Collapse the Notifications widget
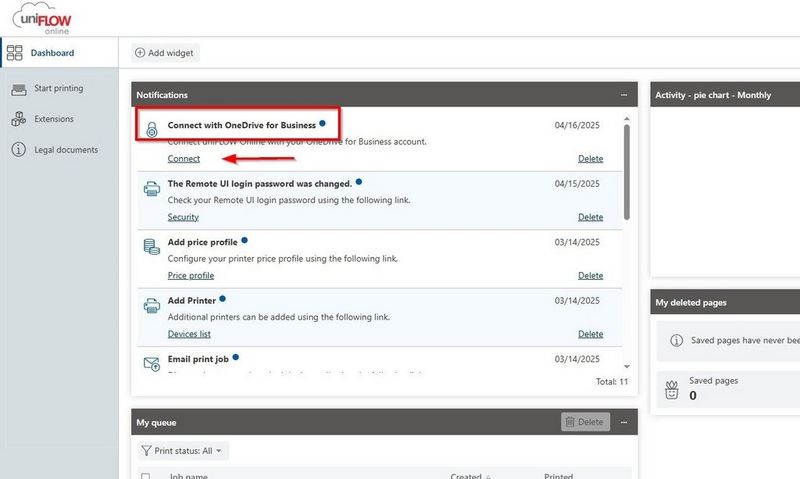The image size is (800, 479). [624, 95]
